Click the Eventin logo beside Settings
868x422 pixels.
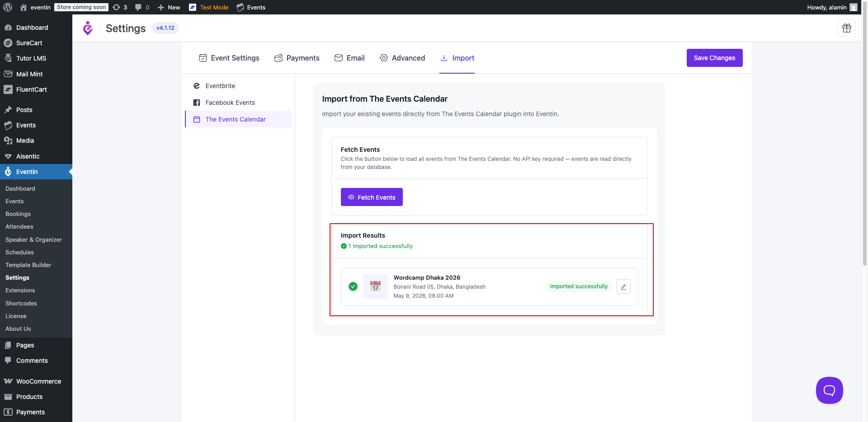pyautogui.click(x=88, y=28)
